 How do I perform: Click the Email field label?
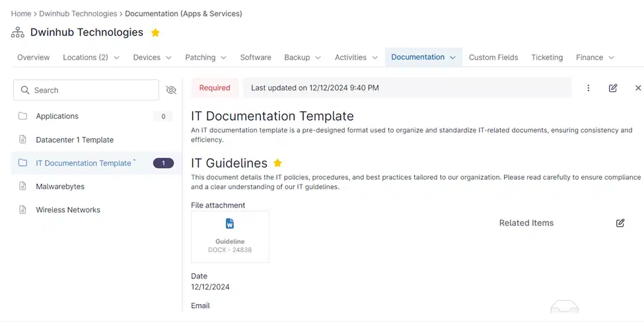coord(200,305)
